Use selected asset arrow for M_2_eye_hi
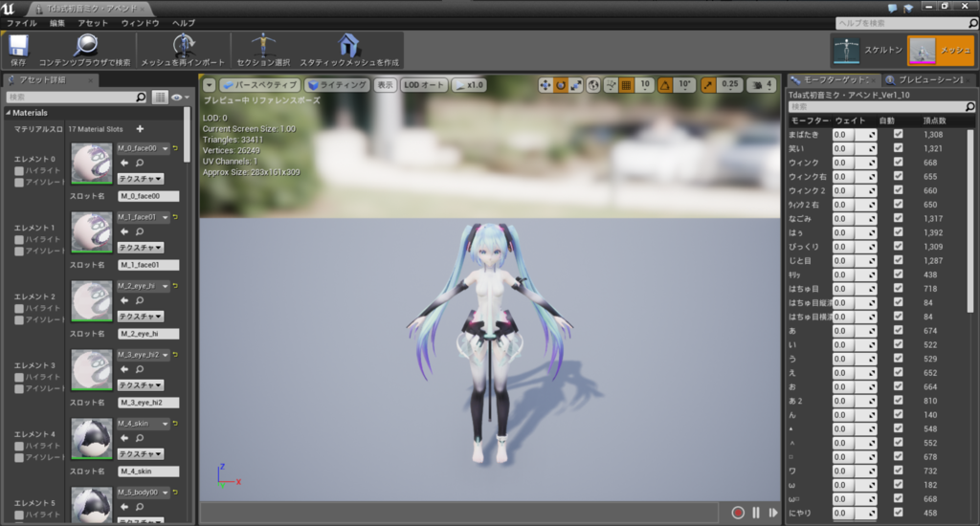Screen dimensions: 980x526 click(124, 300)
